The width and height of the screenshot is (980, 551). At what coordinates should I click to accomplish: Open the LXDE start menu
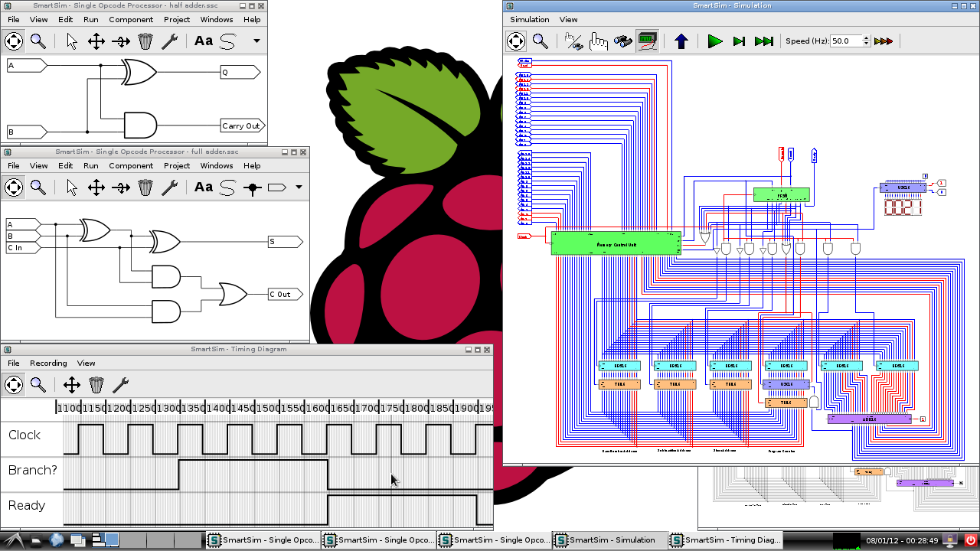click(x=15, y=540)
